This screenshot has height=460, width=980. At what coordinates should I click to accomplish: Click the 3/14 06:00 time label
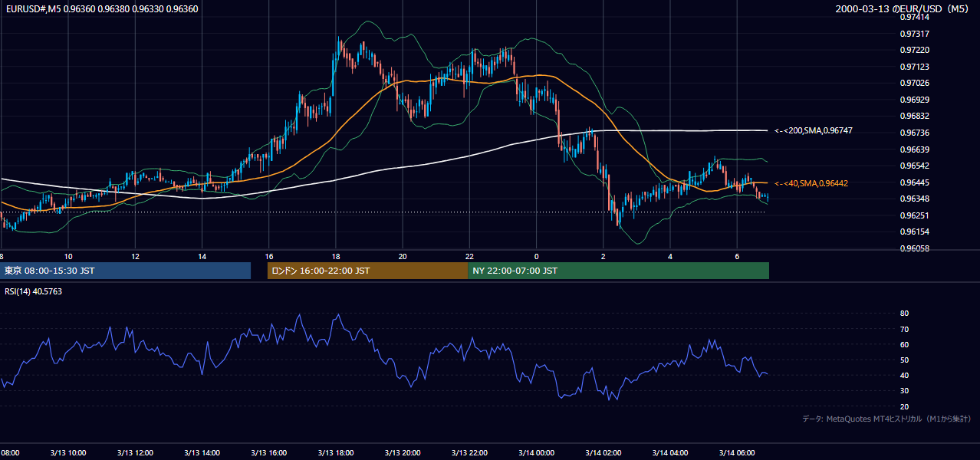pos(737,452)
